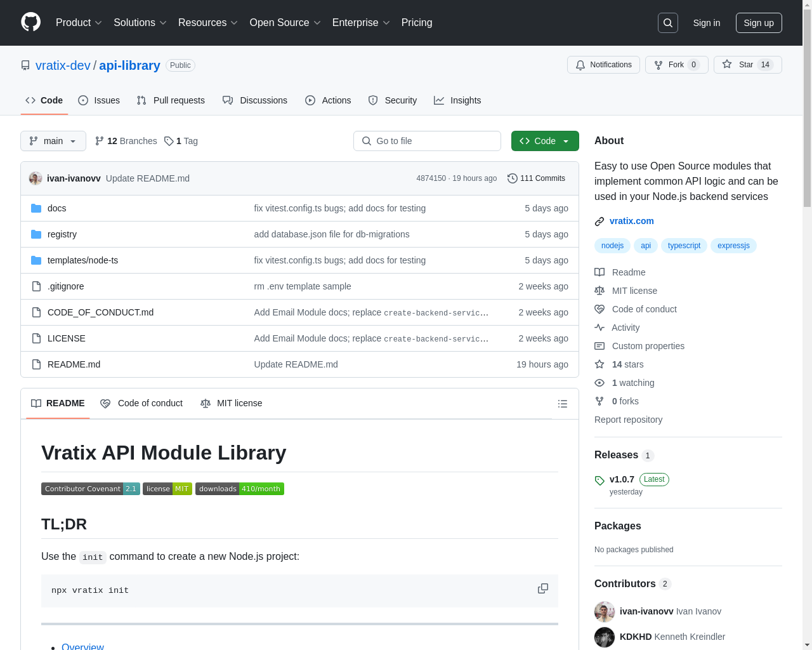Click the LICENSE file icon
This screenshot has height=650, width=812.
click(36, 338)
